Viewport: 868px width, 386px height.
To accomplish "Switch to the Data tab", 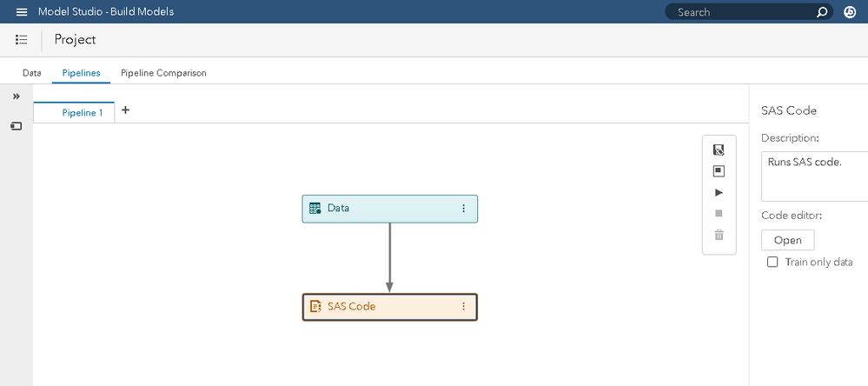I will pos(31,73).
